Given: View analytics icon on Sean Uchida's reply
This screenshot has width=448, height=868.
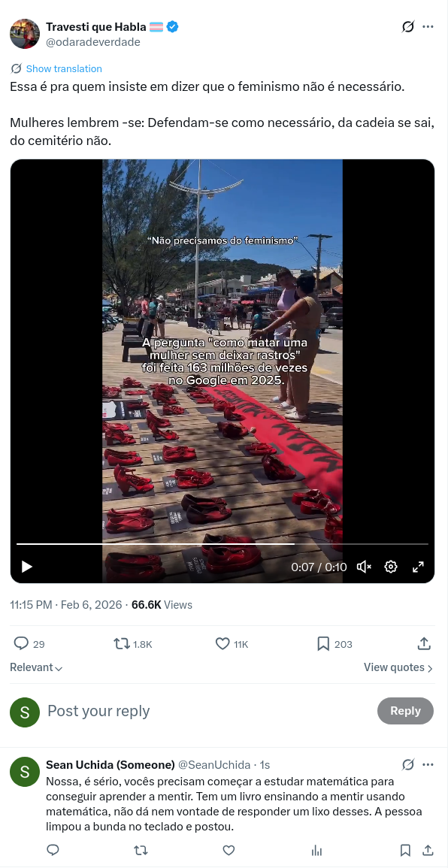Looking at the screenshot, I should pos(316,850).
